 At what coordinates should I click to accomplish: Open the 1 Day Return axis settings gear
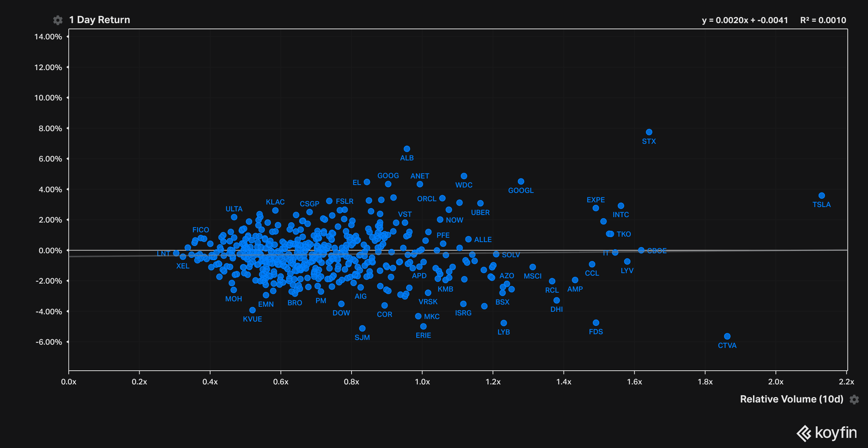[58, 20]
